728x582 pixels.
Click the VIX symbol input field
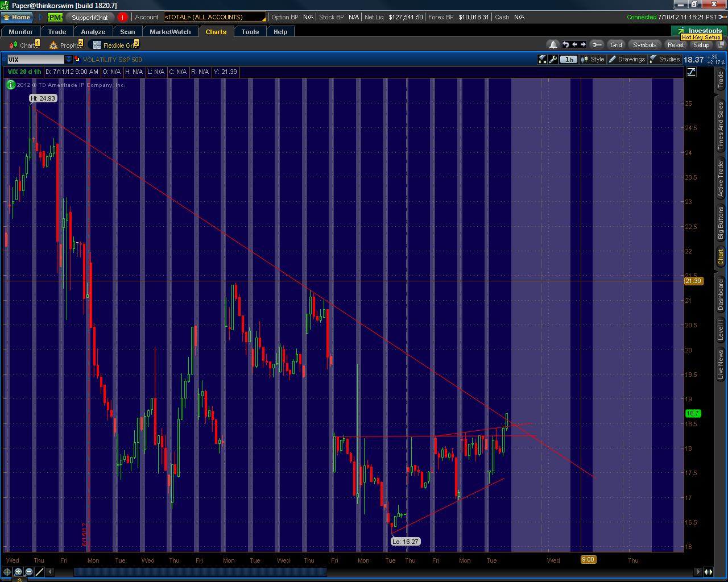pyautogui.click(x=35, y=59)
